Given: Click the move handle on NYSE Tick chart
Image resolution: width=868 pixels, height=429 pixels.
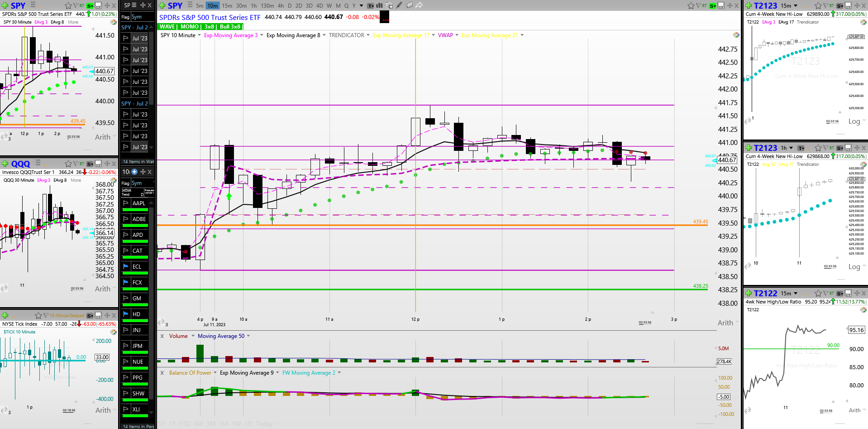Looking at the screenshot, I should click(x=107, y=315).
